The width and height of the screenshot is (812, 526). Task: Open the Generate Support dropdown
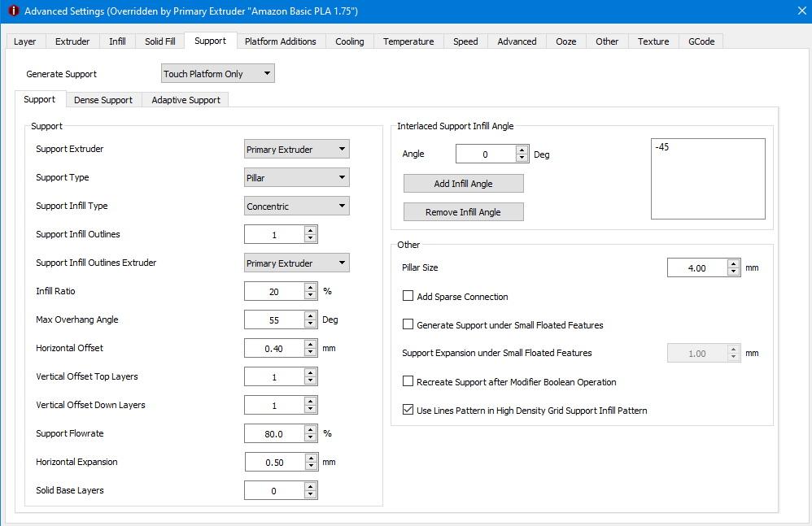[217, 73]
